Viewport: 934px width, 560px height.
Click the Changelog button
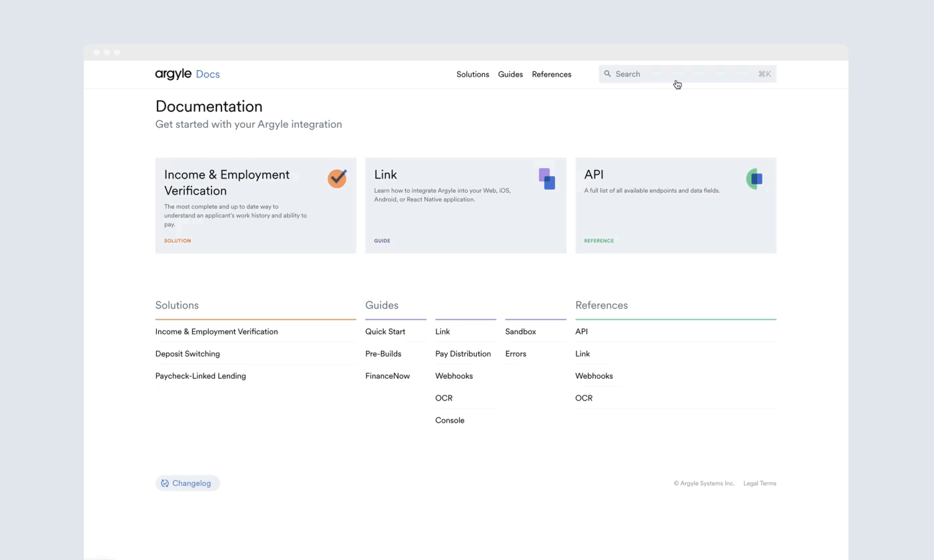[187, 483]
